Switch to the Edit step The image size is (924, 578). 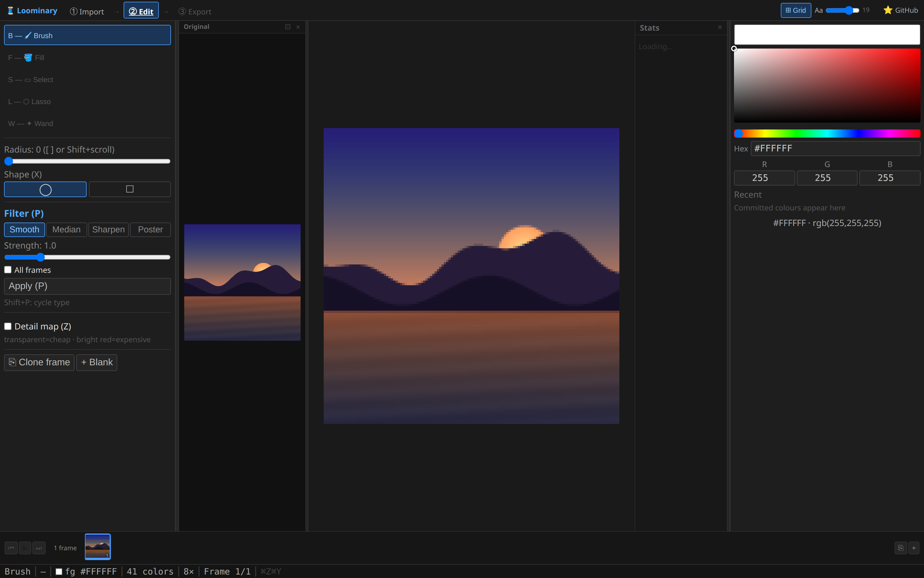pyautogui.click(x=141, y=11)
